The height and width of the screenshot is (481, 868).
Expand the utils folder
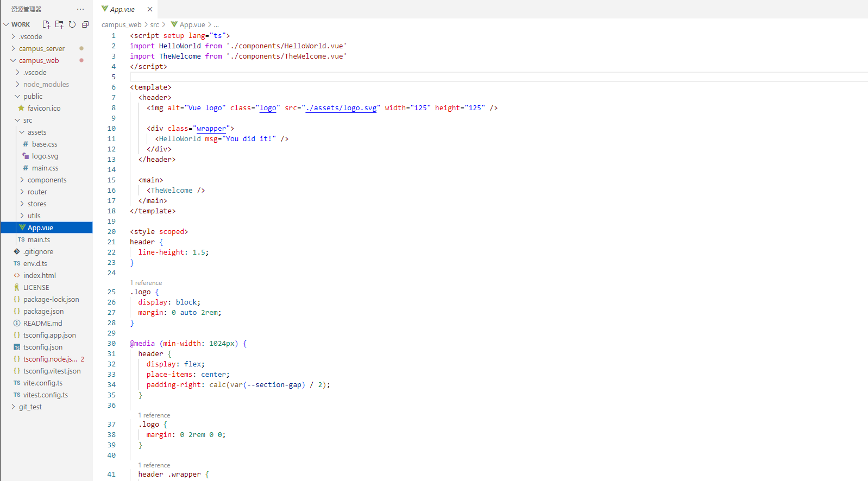tap(34, 216)
